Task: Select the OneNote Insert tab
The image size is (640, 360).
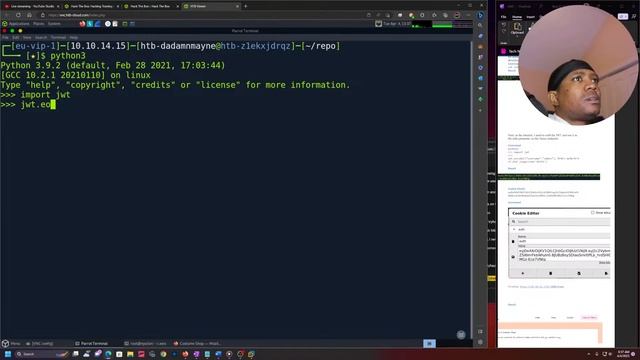Action: pyautogui.click(x=530, y=17)
